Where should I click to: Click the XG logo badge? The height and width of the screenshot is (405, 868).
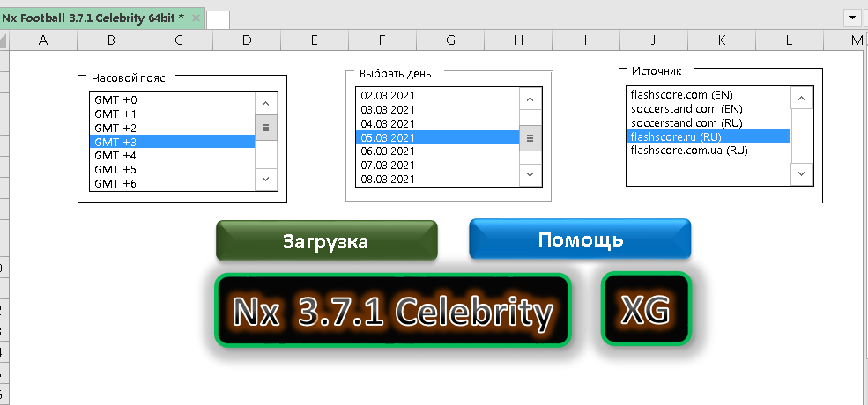click(x=646, y=309)
